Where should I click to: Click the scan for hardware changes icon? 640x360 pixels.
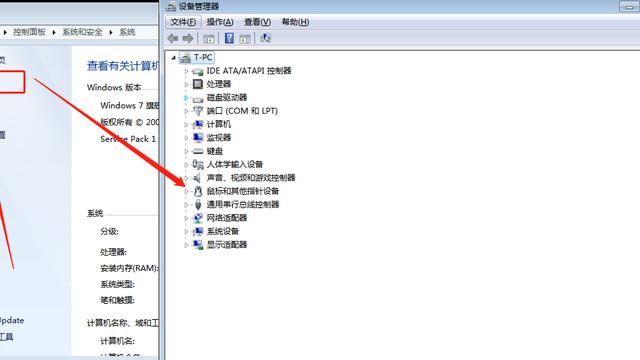pos(265,38)
